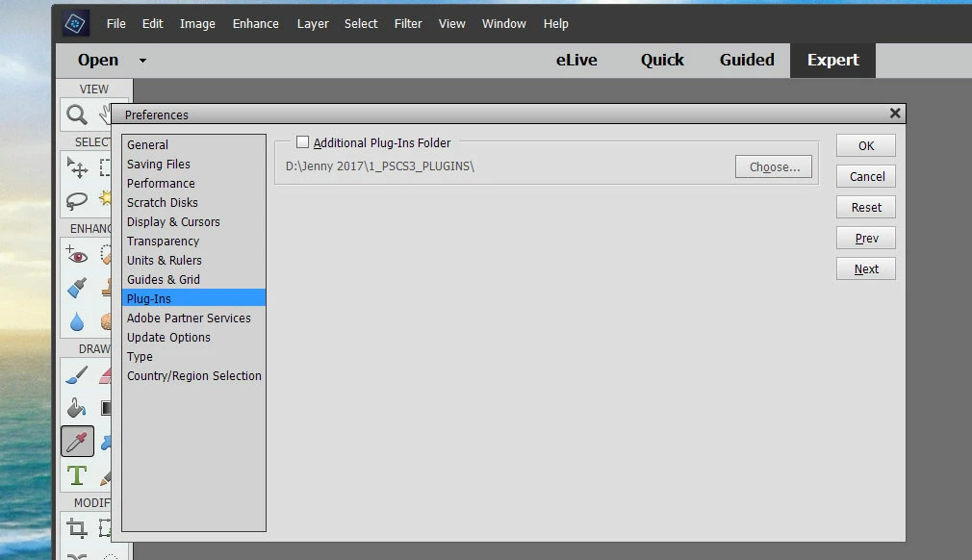Select the Sponge tool
The height and width of the screenshot is (560, 972).
click(106, 322)
